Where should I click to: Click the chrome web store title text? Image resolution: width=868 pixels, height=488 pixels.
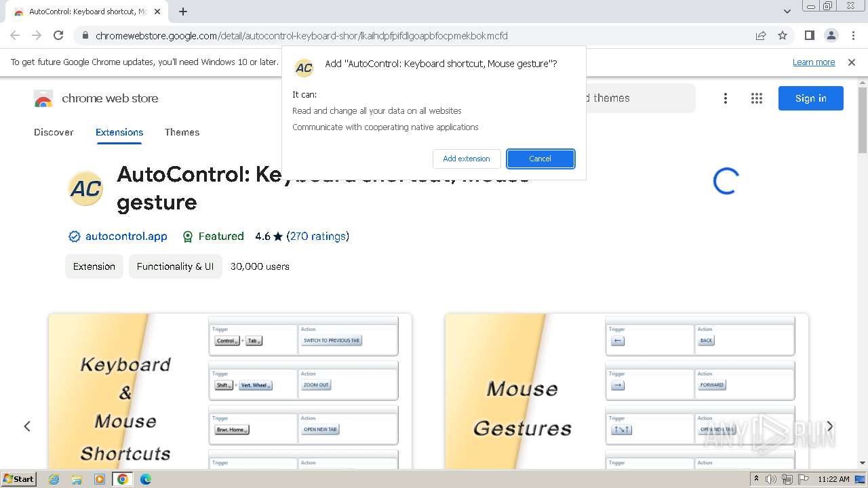pyautogui.click(x=110, y=98)
